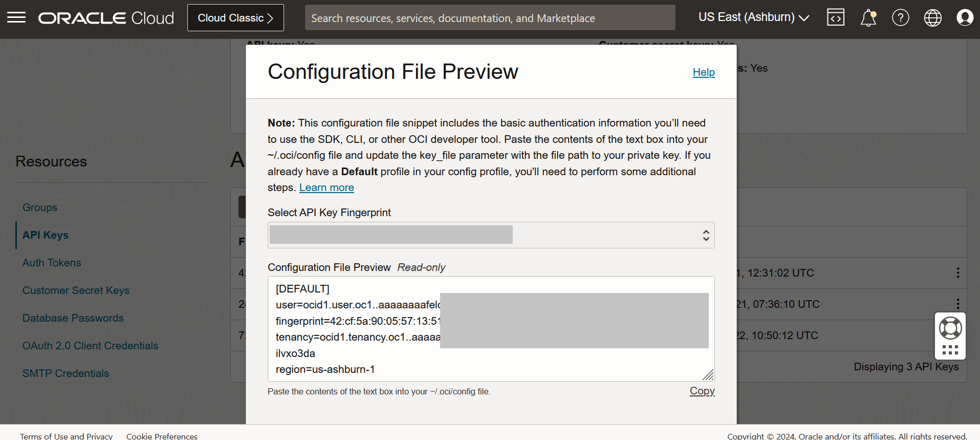
Task: Open the language globe icon
Action: click(x=933, y=18)
